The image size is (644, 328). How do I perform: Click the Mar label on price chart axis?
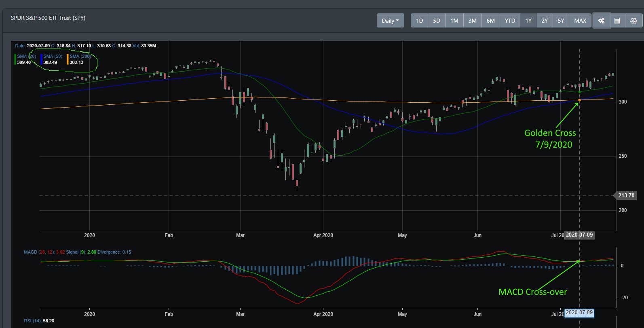[x=240, y=235]
